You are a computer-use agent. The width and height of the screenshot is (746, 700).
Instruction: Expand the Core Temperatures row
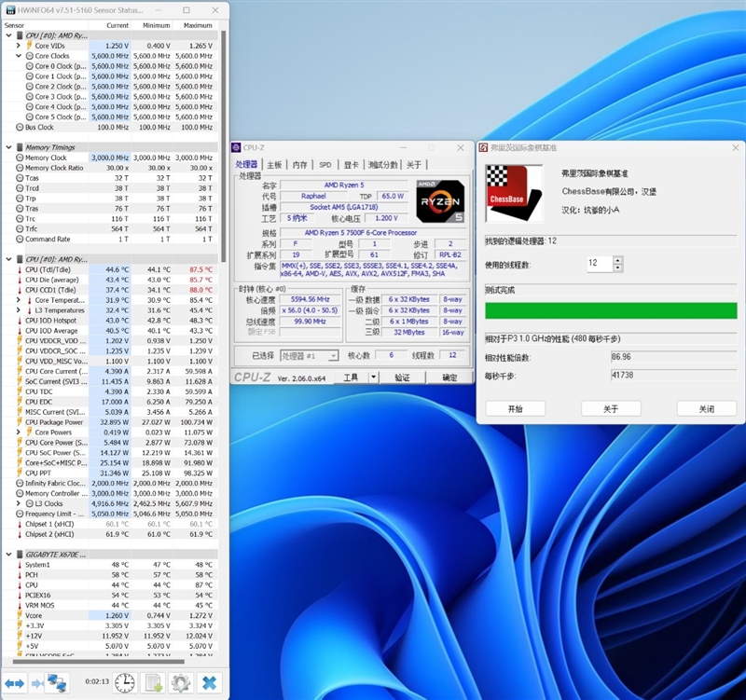coord(19,300)
